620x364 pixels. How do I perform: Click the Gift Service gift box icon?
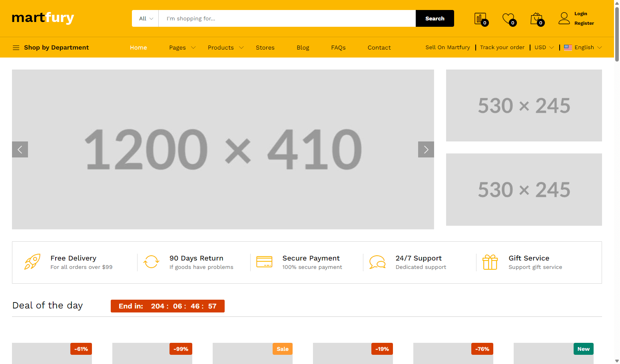pos(490,262)
